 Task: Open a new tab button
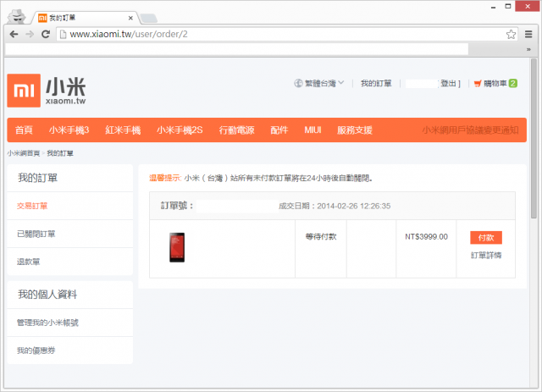pos(149,18)
